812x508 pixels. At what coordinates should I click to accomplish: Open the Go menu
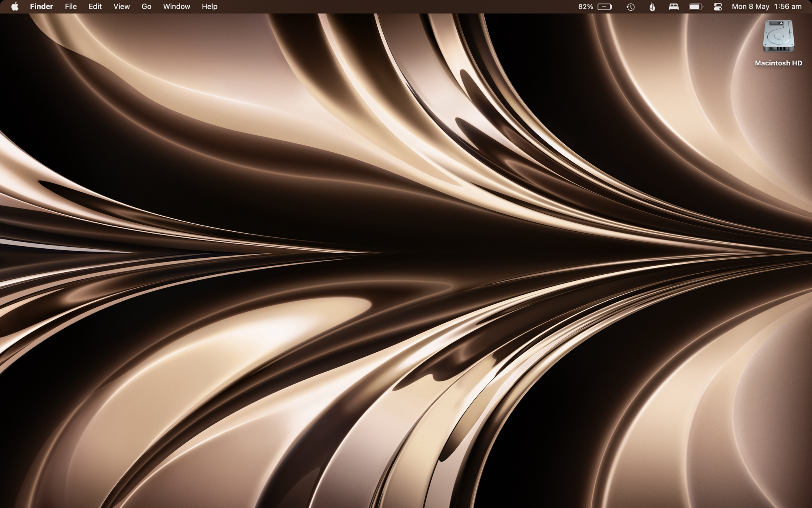[x=146, y=7]
